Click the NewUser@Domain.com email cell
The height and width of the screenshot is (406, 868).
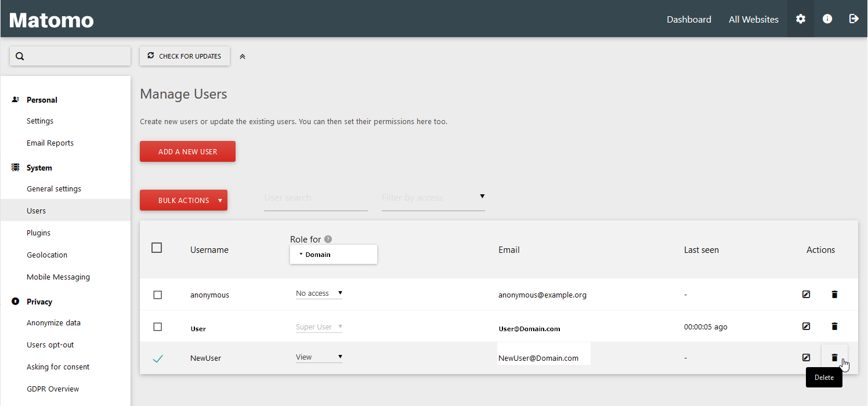click(x=538, y=358)
